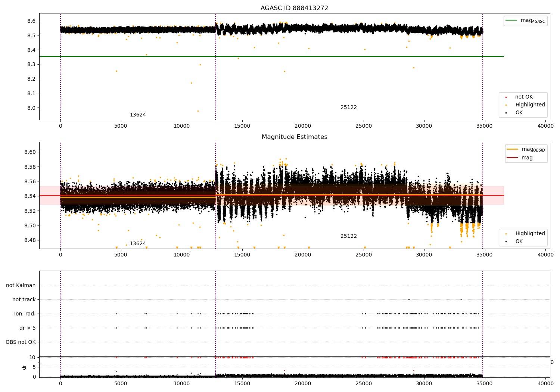The image size is (560, 392).
Task: Click the "dr" y-axis label
Action: tap(24, 367)
